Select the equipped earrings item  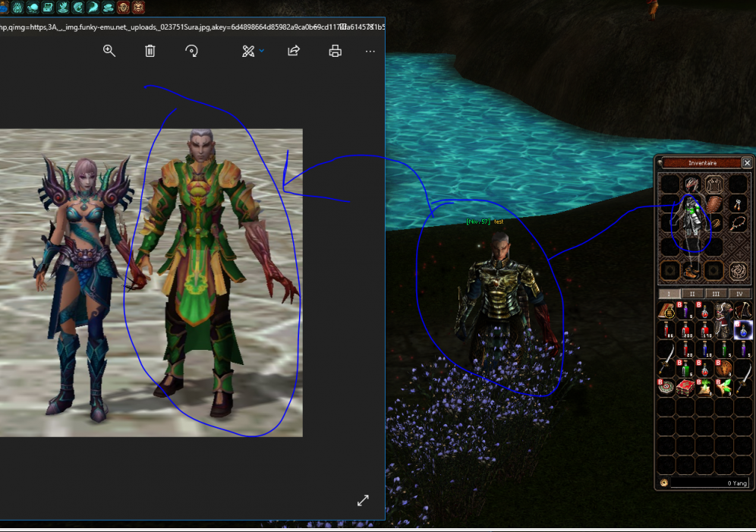[x=737, y=204]
